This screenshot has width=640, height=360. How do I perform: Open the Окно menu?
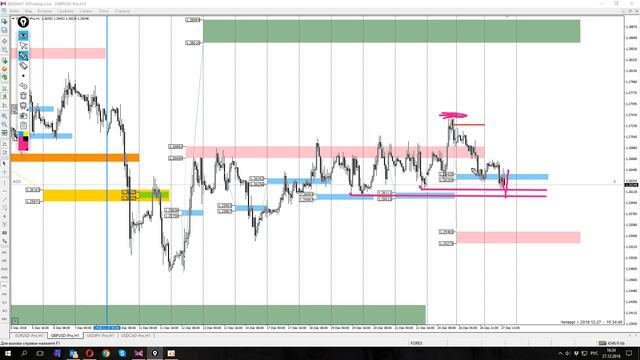(104, 11)
